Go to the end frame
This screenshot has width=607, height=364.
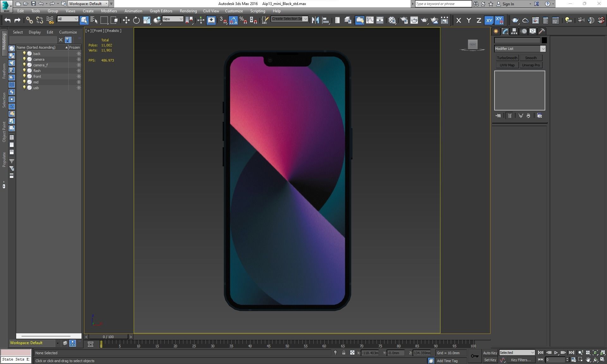571,353
